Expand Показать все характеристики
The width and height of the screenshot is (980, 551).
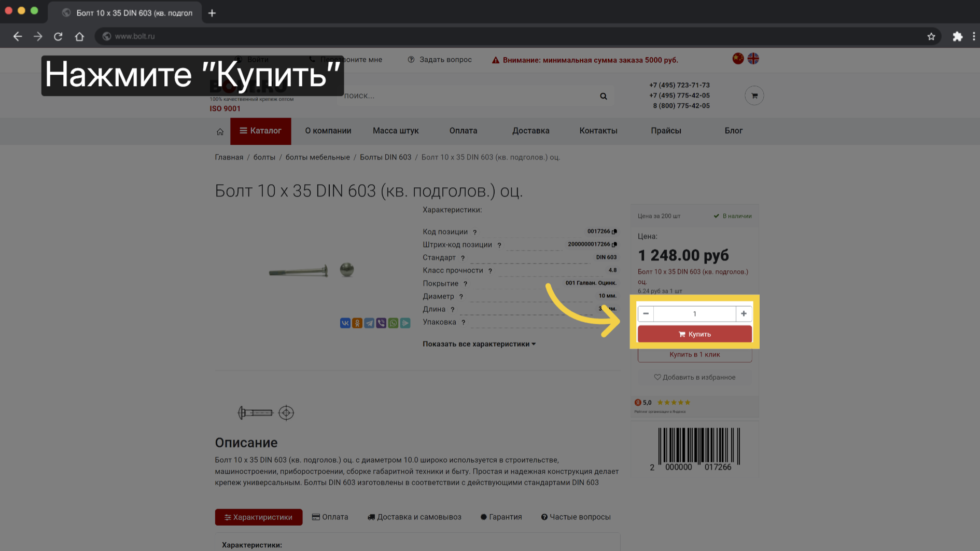point(479,344)
